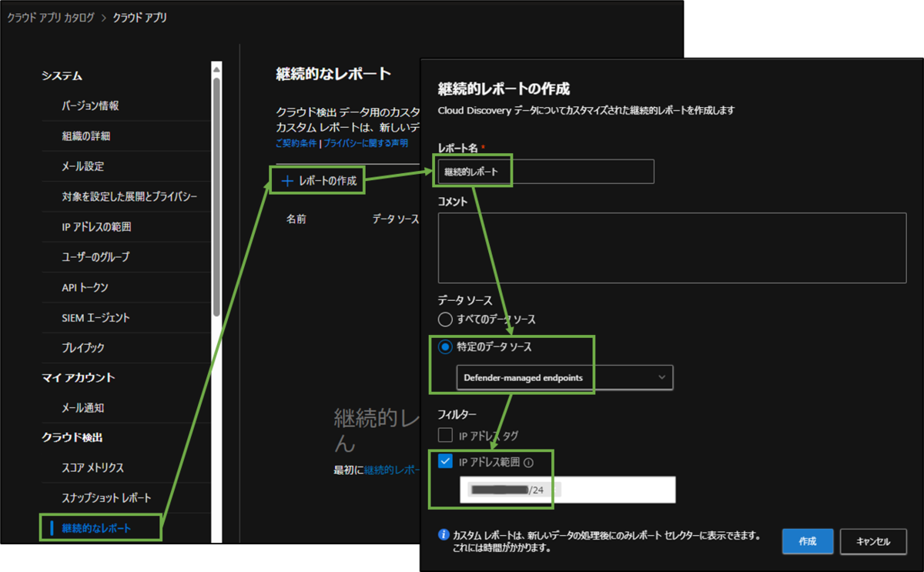
Task: Click the 継続的レポート link in empty state
Action: click(391, 470)
